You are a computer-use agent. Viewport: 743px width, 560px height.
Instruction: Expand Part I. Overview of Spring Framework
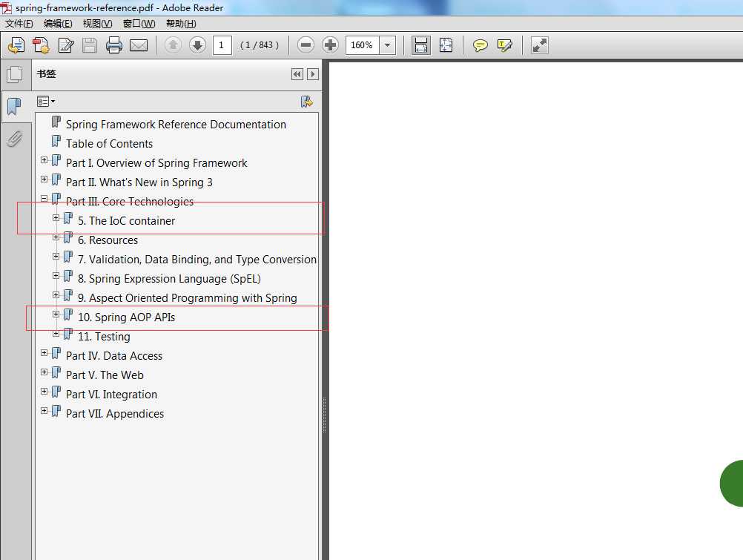click(x=44, y=160)
